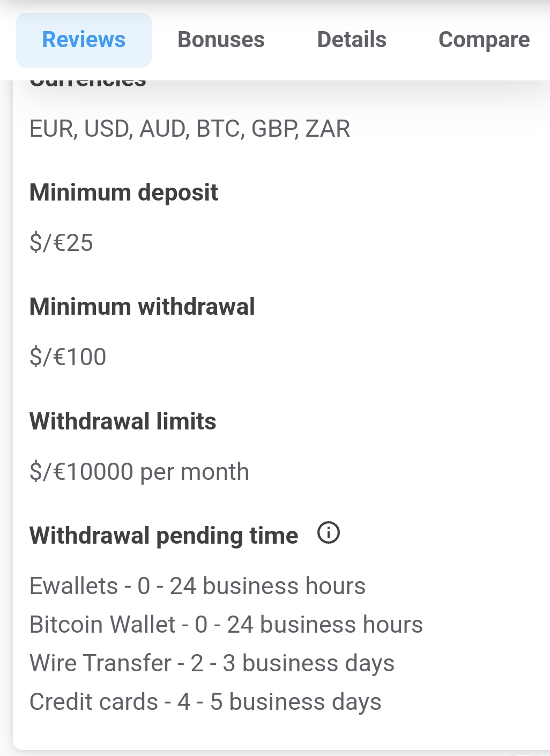Click the Credit cards pending time line
550x756 pixels.
tap(205, 702)
